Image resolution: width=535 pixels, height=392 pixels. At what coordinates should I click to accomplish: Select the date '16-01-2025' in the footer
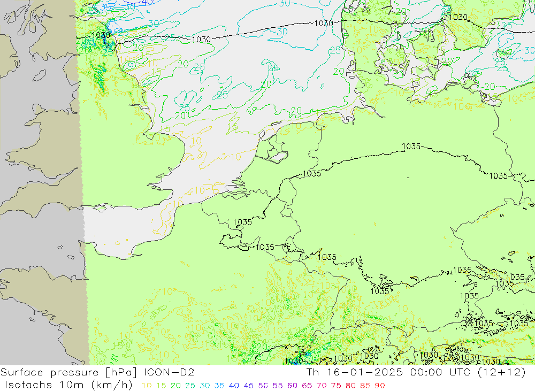pyautogui.click(x=365, y=372)
